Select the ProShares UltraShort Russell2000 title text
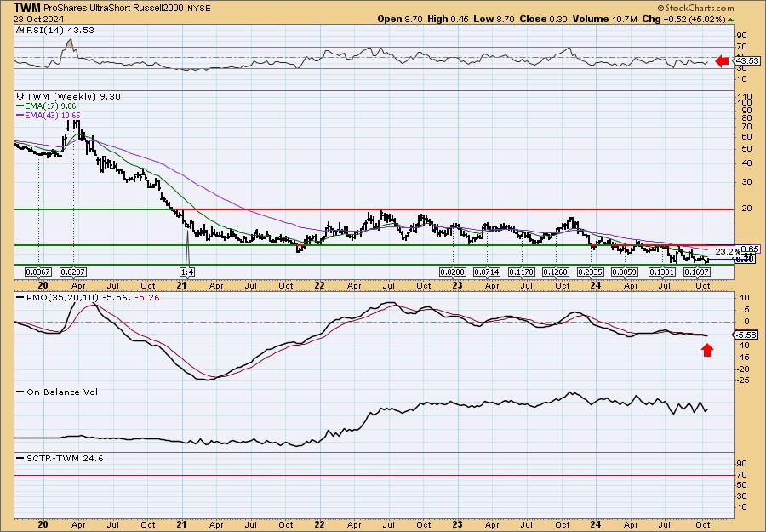This screenshot has width=766, height=532. pyautogui.click(x=113, y=9)
